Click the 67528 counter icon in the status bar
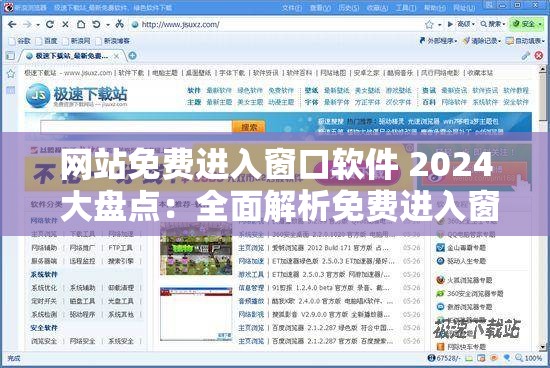550x368 pixels. coord(431,358)
